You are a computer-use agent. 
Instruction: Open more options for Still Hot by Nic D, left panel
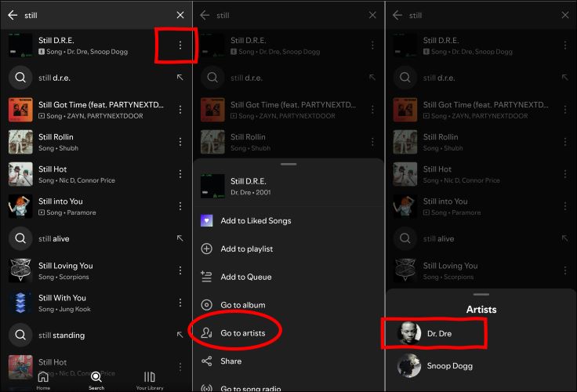[180, 174]
